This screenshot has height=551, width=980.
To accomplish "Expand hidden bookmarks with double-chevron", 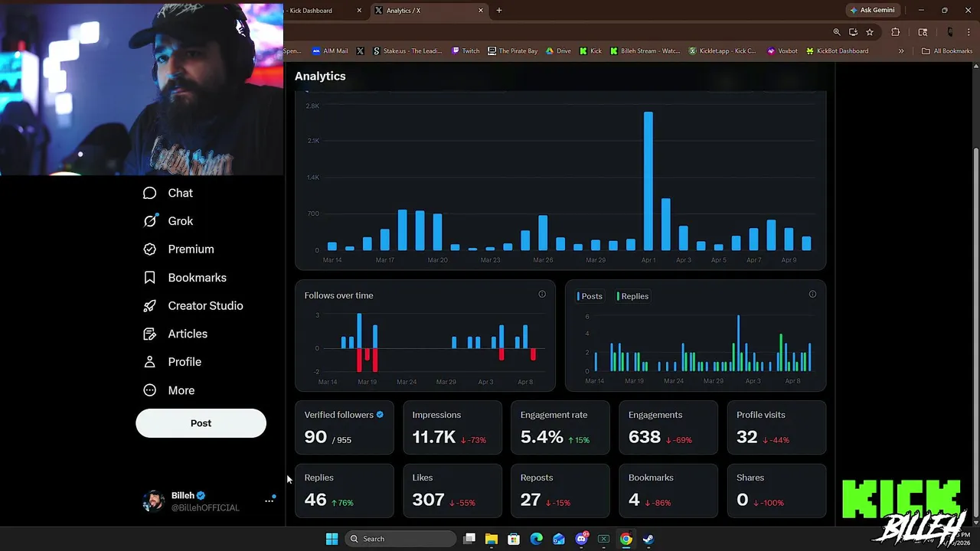I will (901, 51).
